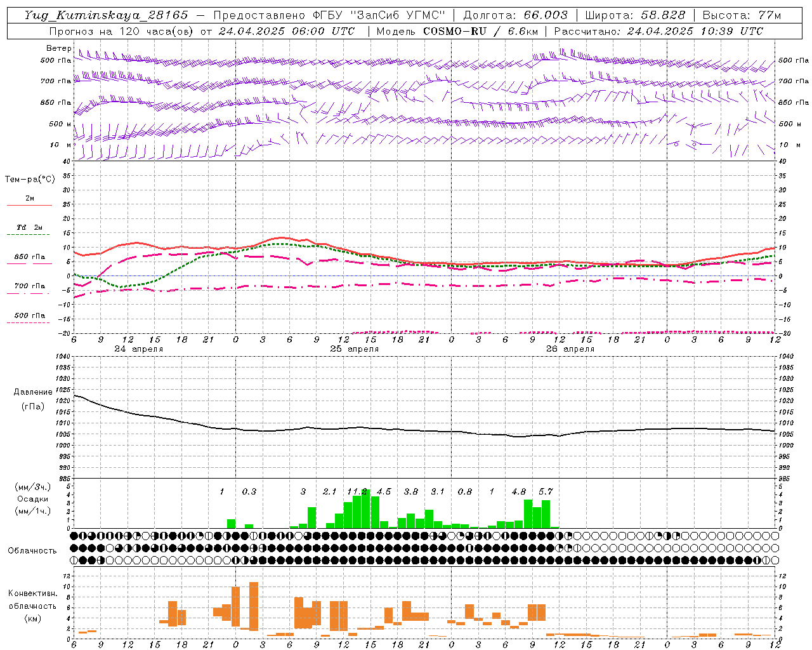
Task: Click the 11.2 precipitation total
Action: coord(357,491)
